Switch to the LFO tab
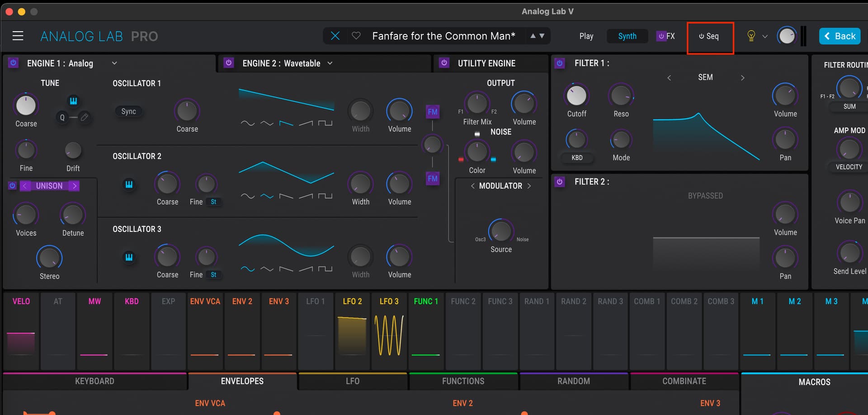 click(353, 381)
